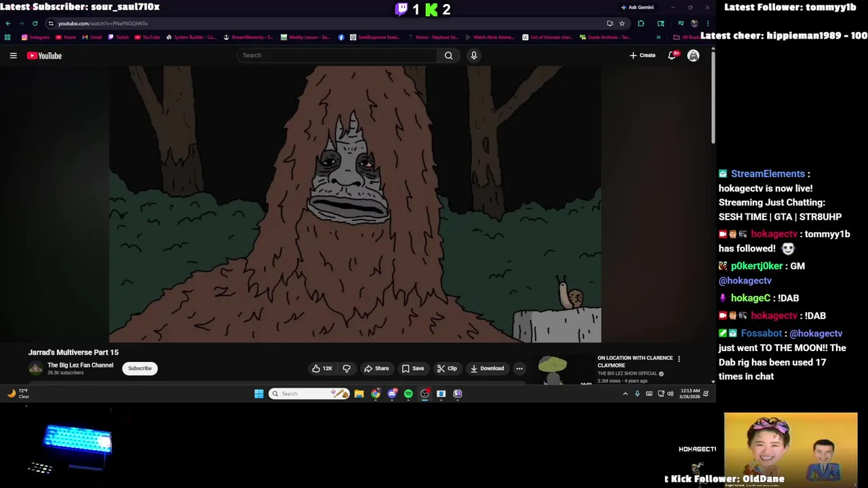Clip the video with the scissors button
Screen dimensions: 868x488
point(447,369)
